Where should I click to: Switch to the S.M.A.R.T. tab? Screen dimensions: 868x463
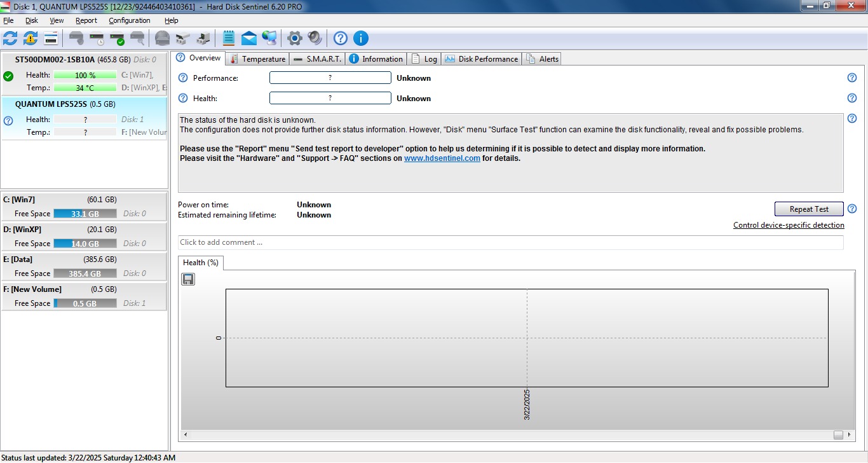coord(317,59)
